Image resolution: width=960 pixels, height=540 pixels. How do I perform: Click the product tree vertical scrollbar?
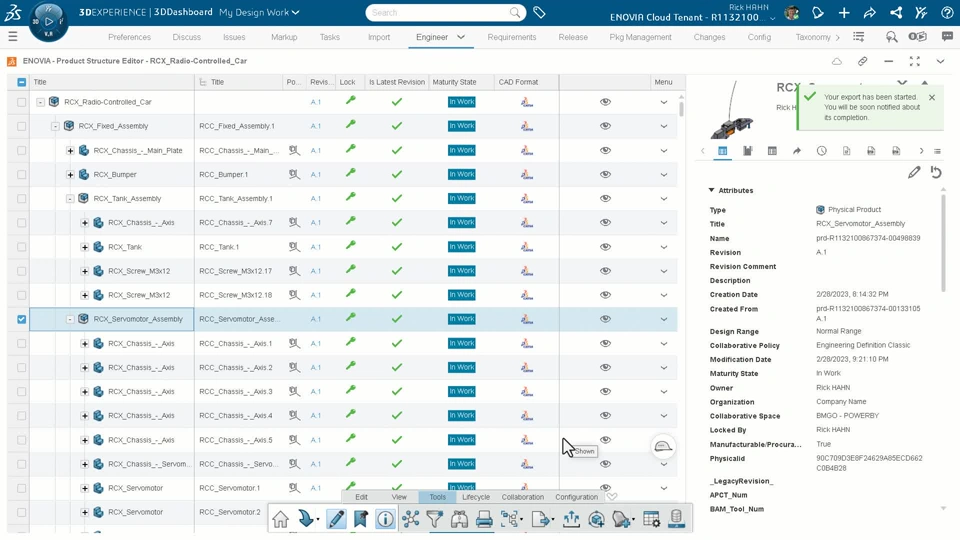[681, 109]
